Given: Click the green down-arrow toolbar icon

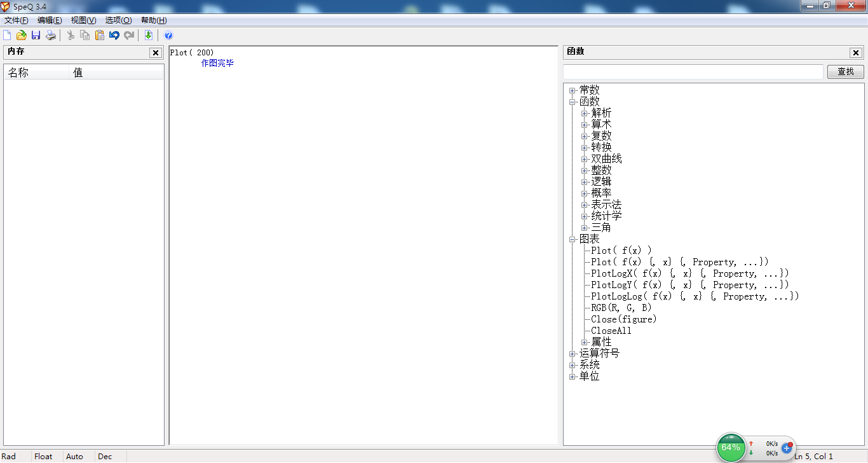Looking at the screenshot, I should click(x=148, y=36).
